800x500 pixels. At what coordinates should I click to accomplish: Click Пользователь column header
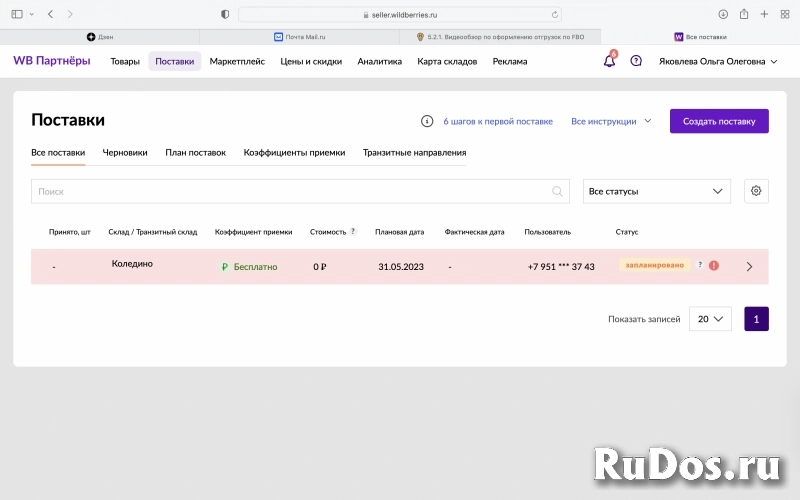pyautogui.click(x=547, y=232)
